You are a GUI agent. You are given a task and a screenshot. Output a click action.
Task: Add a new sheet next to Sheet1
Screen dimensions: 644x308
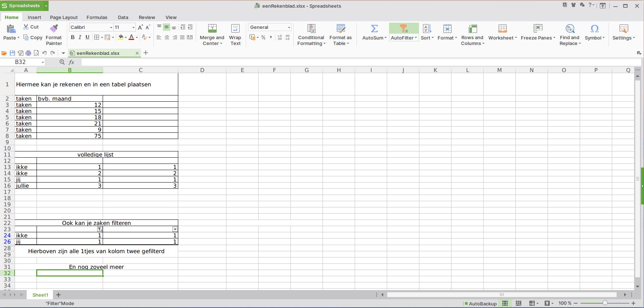58,295
